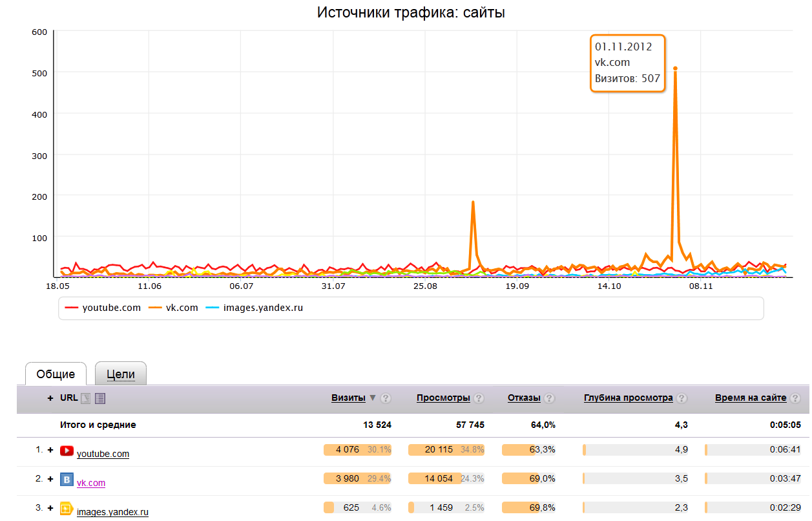Sort the table by Отказы
Image resolution: width=812 pixels, height=521 pixels.
524,398
